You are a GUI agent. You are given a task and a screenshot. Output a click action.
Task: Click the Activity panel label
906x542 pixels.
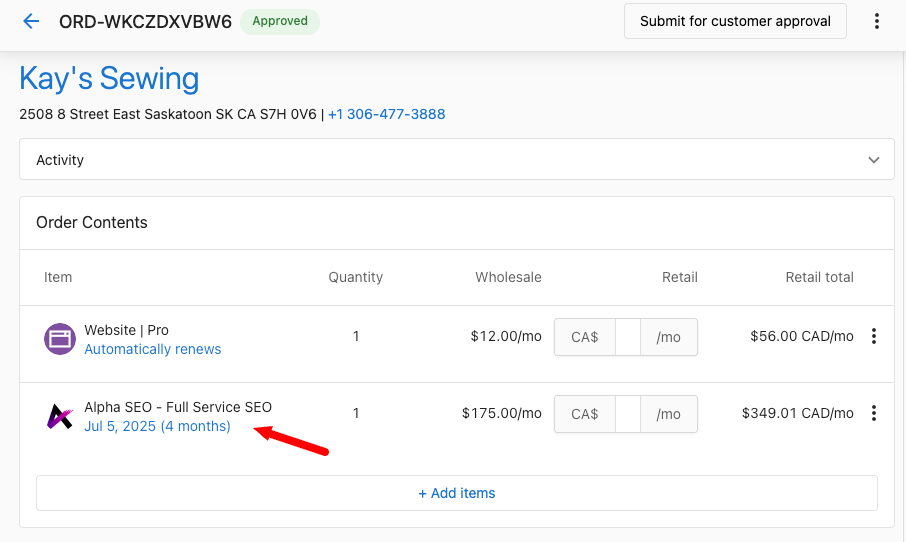[x=60, y=160]
